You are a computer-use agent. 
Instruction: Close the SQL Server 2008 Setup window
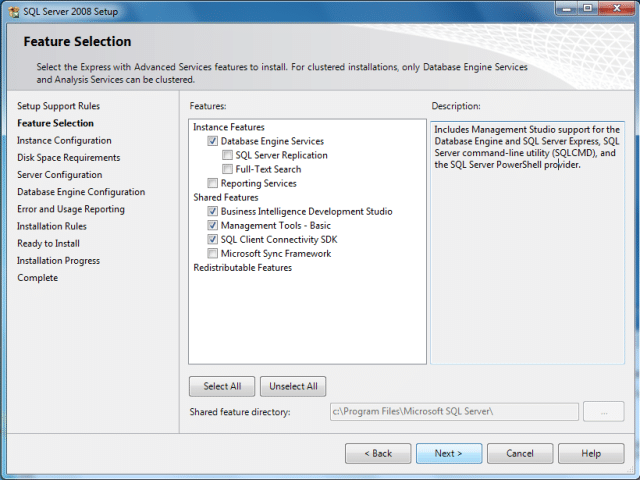coord(617,8)
